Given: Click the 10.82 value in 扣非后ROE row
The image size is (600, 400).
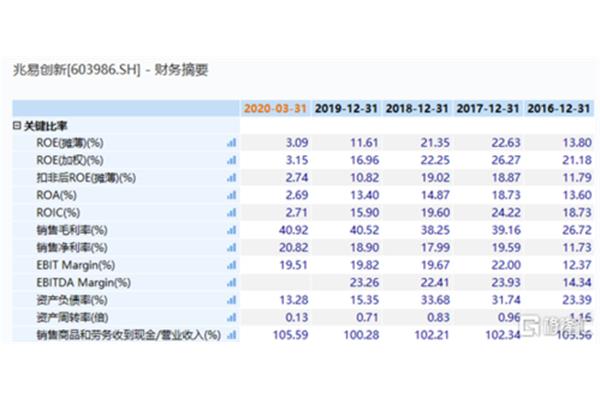Looking at the screenshot, I should [x=365, y=178].
